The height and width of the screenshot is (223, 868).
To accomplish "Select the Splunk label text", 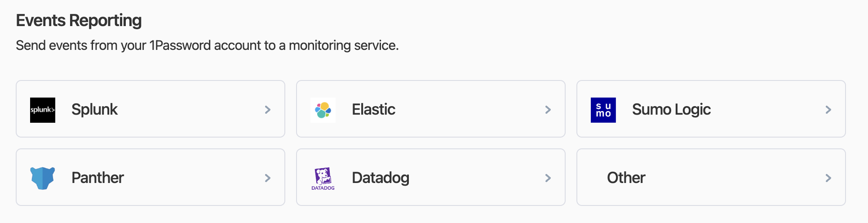I will [x=94, y=109].
